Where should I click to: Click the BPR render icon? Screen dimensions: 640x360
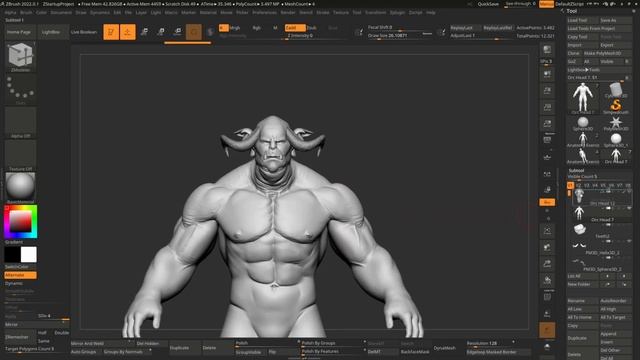(x=547, y=50)
